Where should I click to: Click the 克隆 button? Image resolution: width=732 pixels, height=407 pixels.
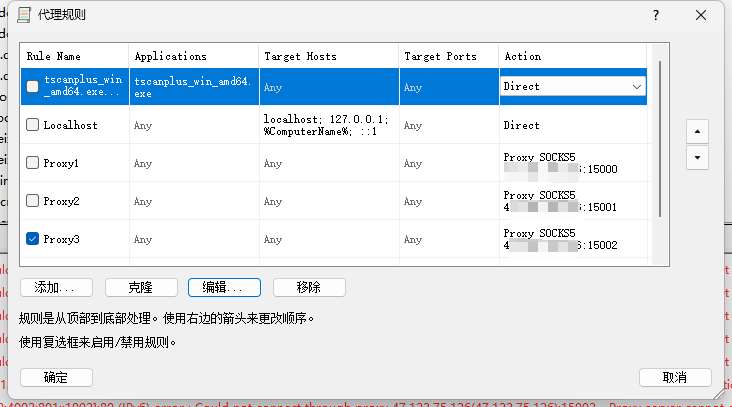pyautogui.click(x=141, y=287)
